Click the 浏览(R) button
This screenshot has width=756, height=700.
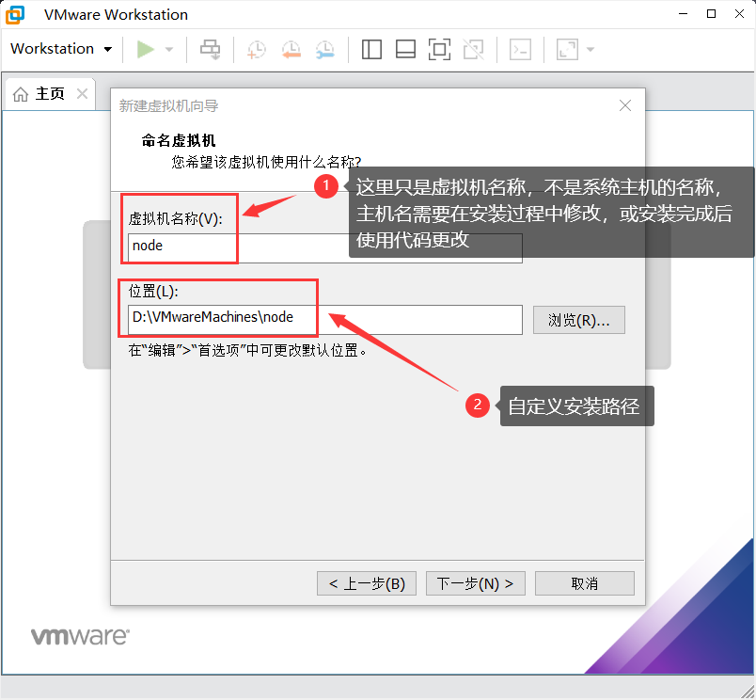pos(578,320)
